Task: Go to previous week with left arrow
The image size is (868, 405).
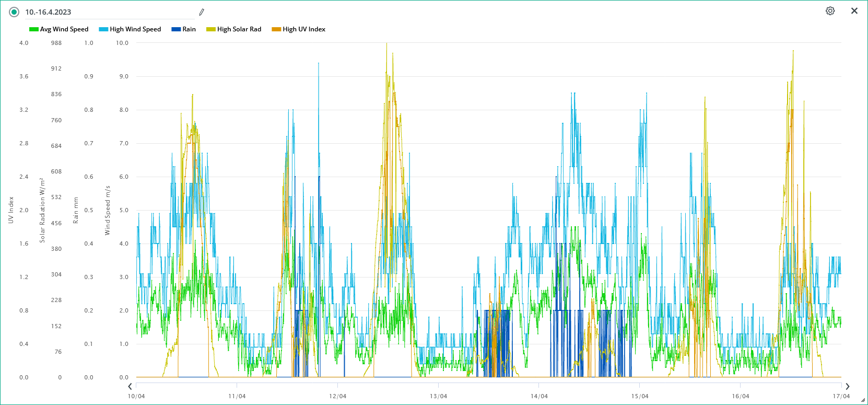Action: pos(130,387)
